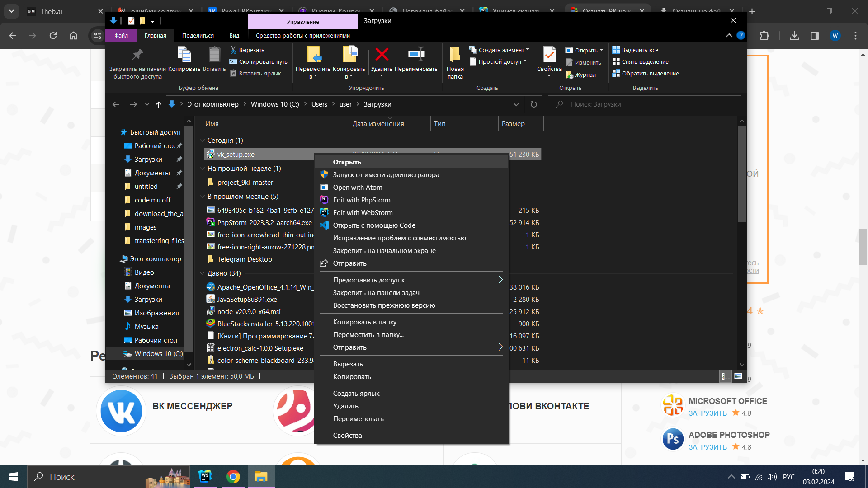Click the Explorer back arrow
This screenshot has width=868, height=488.
pos(116,104)
